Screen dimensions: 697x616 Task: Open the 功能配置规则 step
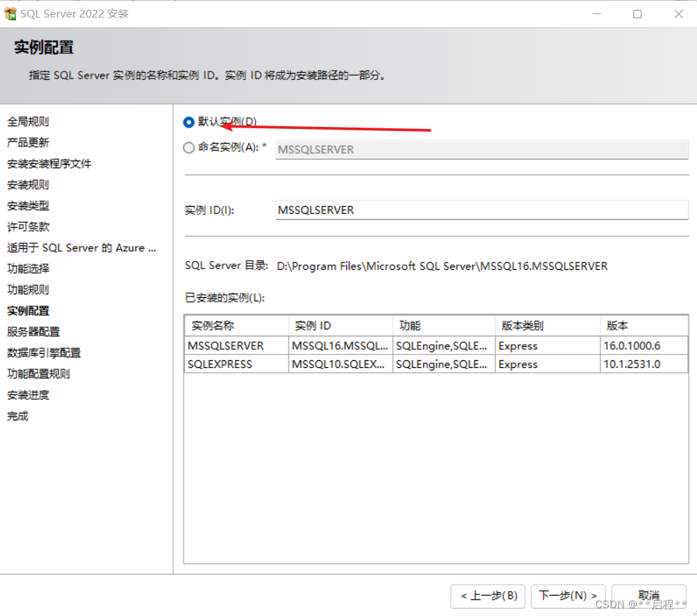[39, 374]
